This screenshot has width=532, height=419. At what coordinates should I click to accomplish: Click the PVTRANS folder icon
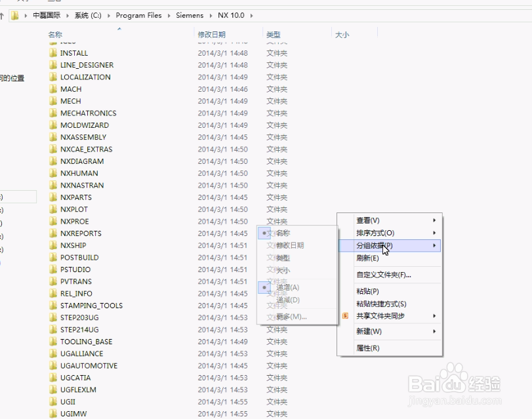[53, 281]
